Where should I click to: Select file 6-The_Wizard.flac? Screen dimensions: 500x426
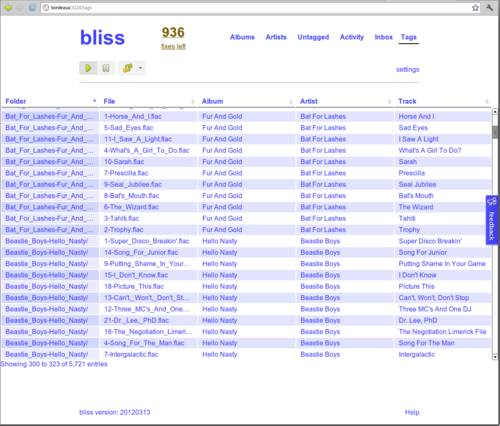click(x=149, y=207)
